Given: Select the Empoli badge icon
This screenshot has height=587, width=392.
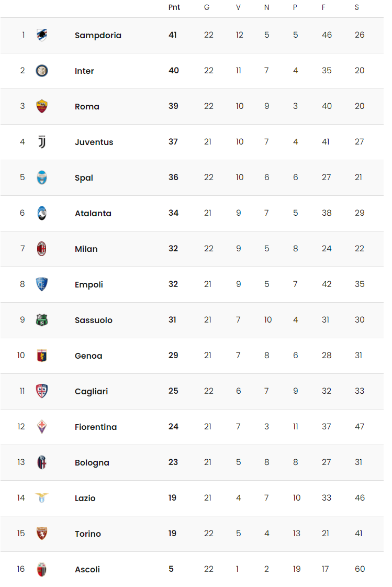Looking at the screenshot, I should [x=42, y=284].
